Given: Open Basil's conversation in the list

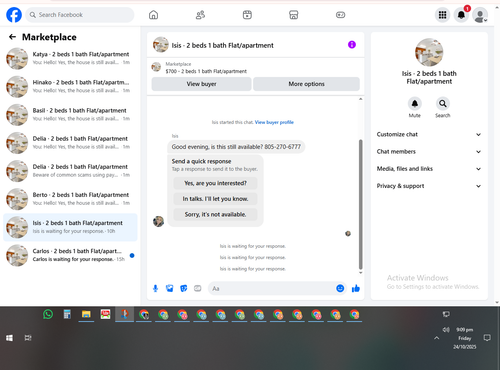Looking at the screenshot, I should click(70, 115).
